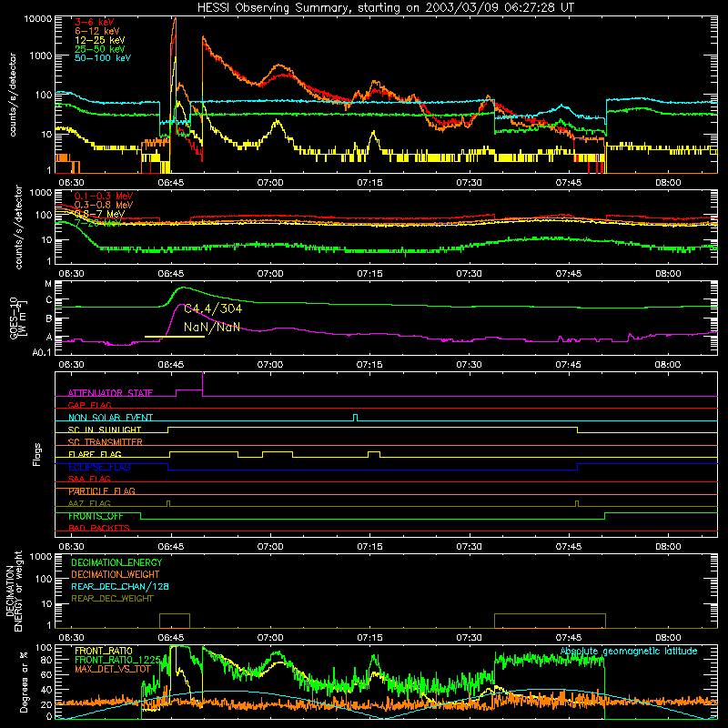Click the DECIMATION_WEIGHT legend label
Viewport: 728px width, 728px height.
point(116,574)
